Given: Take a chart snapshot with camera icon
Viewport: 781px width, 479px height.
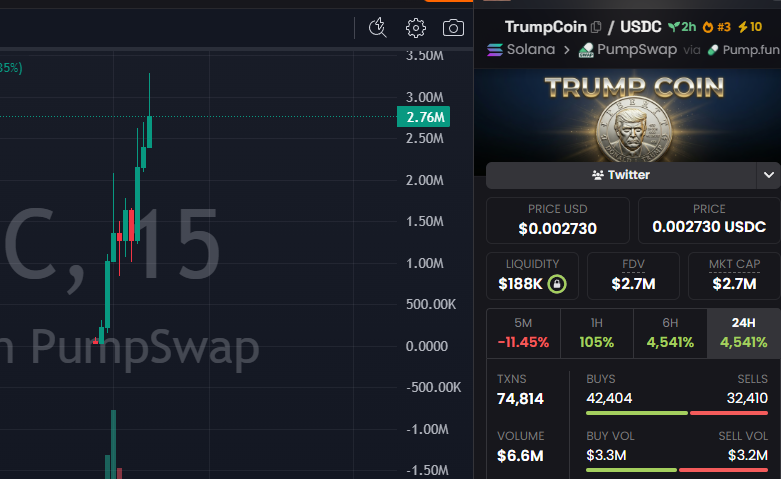Looking at the screenshot, I should [x=453, y=28].
